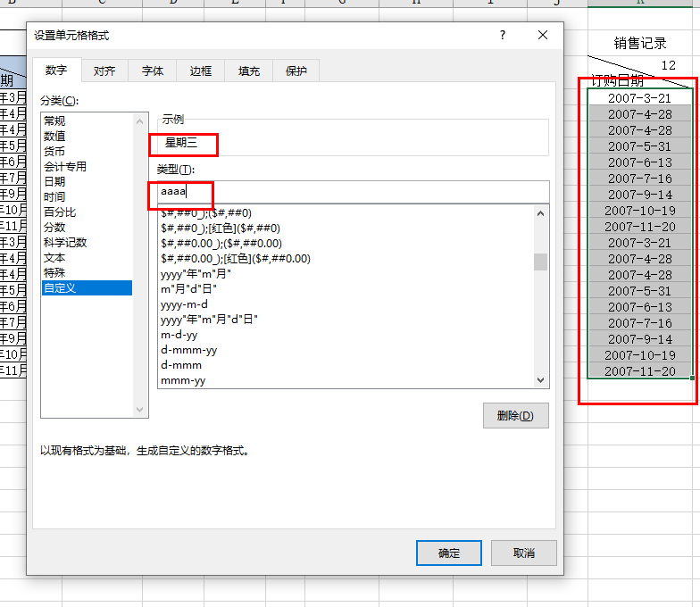Select cell with date 2007-10-19

[639, 211]
